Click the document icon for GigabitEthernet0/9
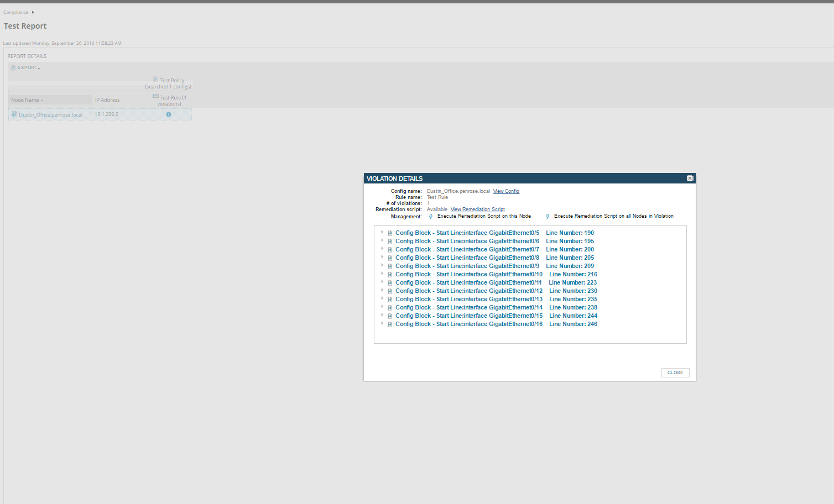This screenshot has height=504, width=834. 390,266
